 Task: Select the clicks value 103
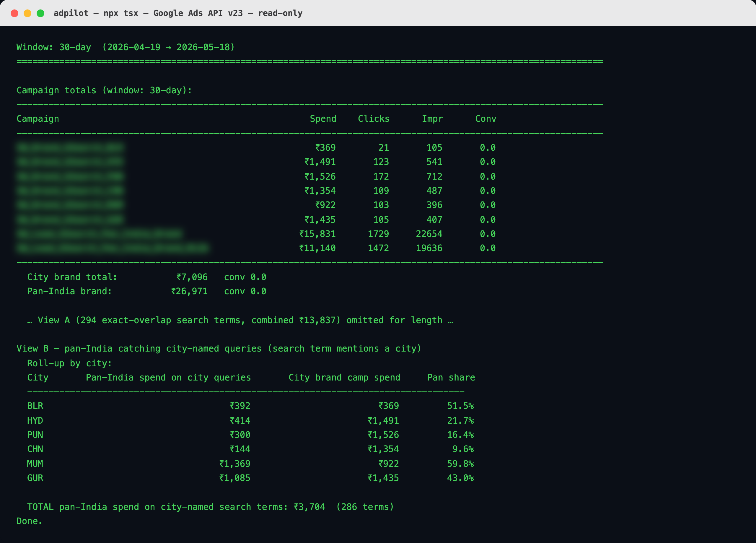381,205
